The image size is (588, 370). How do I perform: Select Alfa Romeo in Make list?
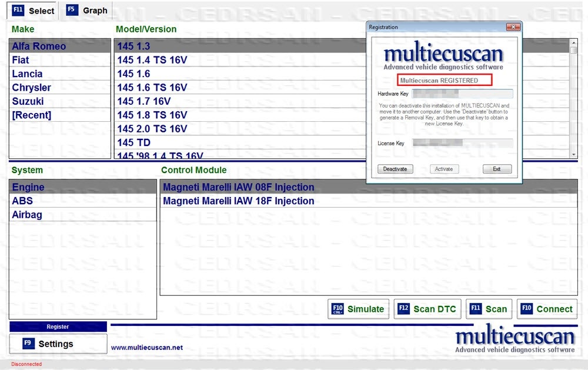(60, 46)
